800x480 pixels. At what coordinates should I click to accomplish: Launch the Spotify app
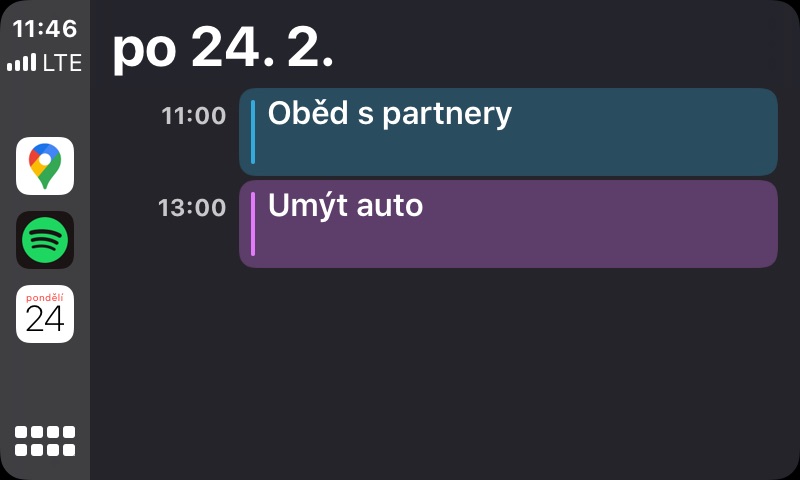(x=45, y=240)
